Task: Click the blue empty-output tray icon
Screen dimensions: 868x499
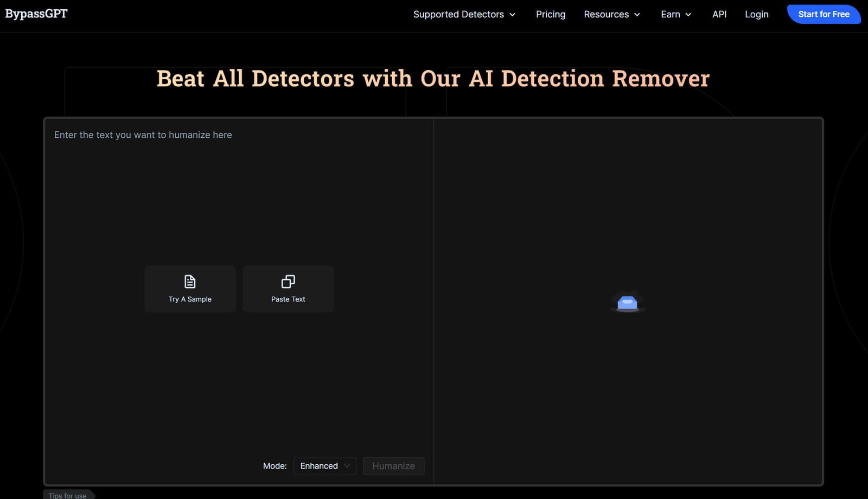Action: point(628,303)
